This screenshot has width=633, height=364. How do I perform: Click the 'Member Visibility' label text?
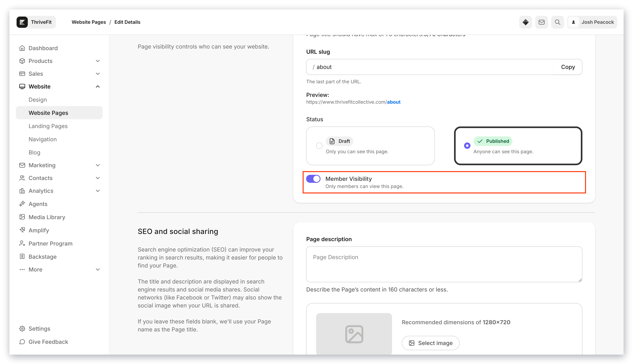(x=348, y=179)
